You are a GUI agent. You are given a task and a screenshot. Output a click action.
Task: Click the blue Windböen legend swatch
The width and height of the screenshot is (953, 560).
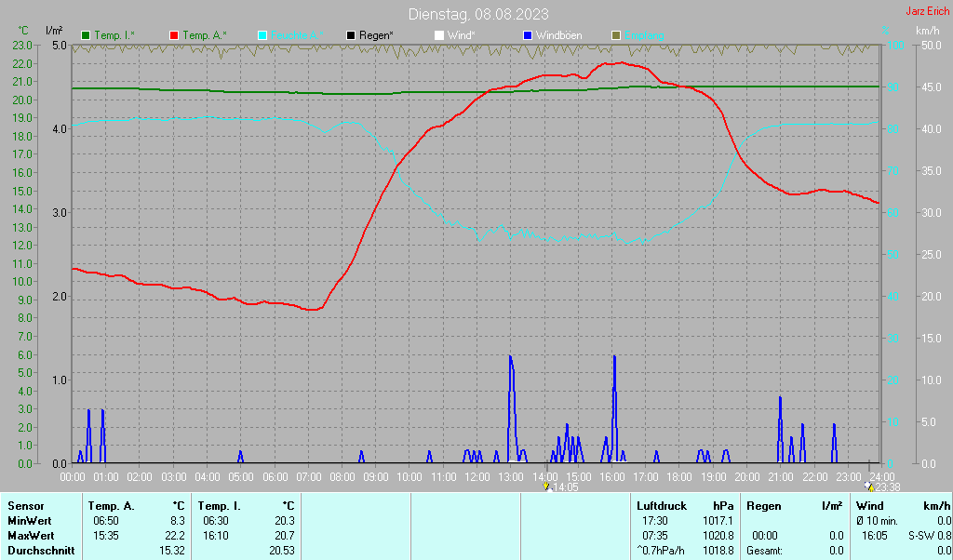pos(528,35)
